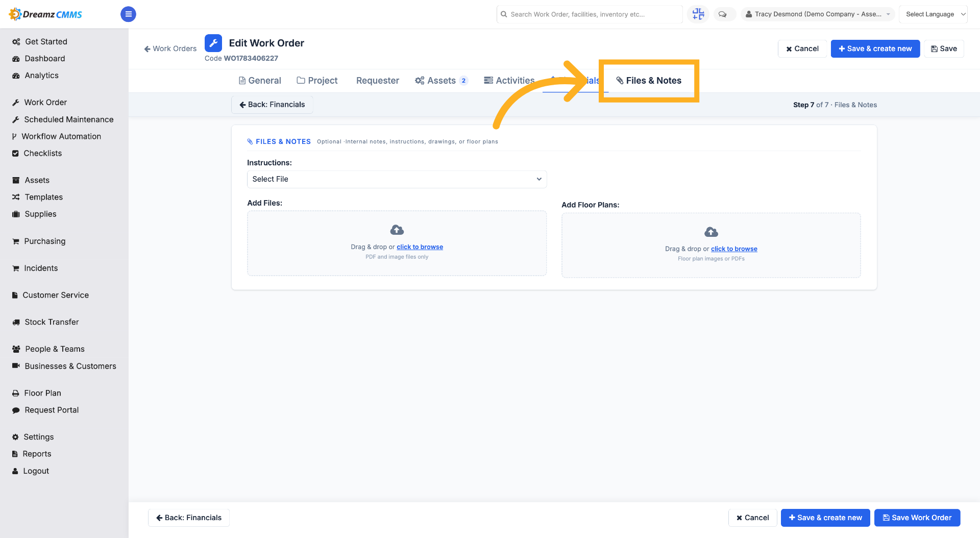Open Floor Plan from sidebar
Image resolution: width=980 pixels, height=538 pixels.
pyautogui.click(x=36, y=393)
